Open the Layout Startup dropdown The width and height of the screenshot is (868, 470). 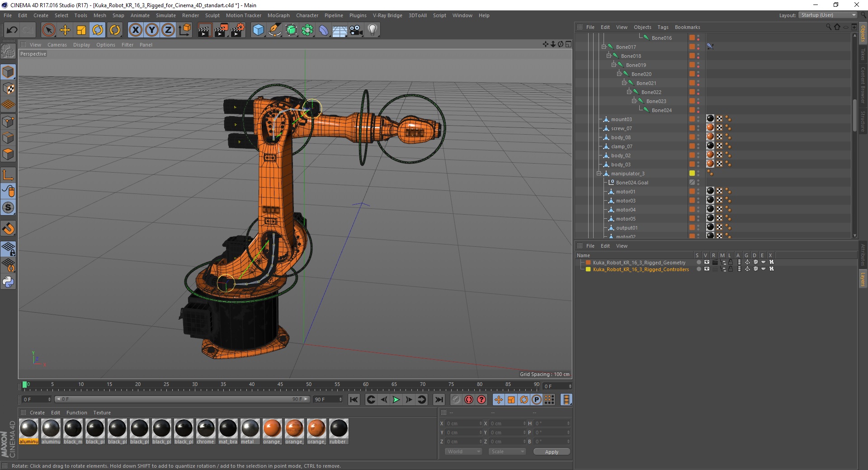click(828, 15)
